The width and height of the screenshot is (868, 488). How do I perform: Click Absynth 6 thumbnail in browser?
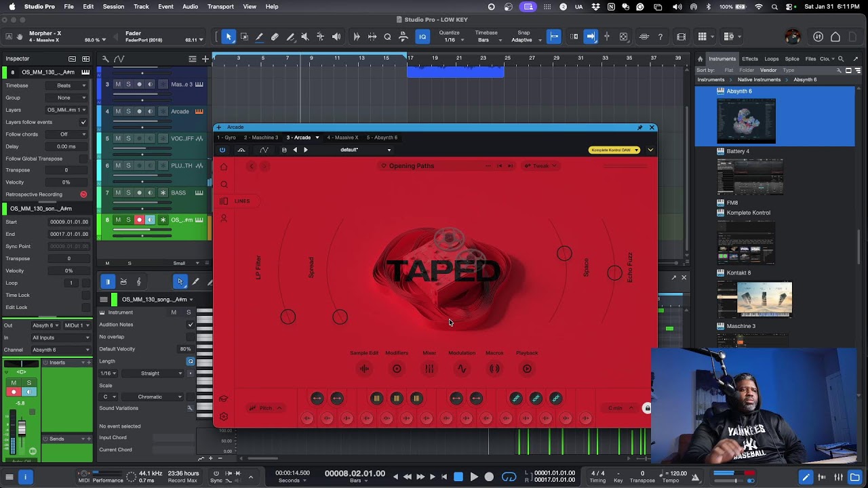[746, 121]
